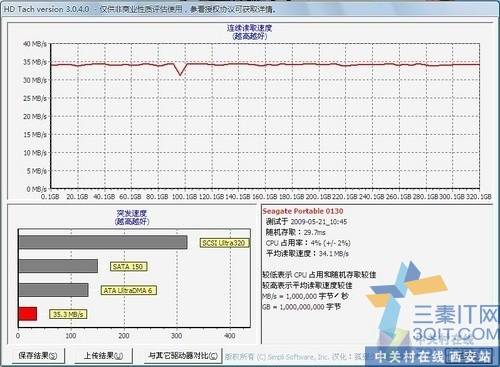Click the CPU 占用率 4% result line
Screen dimensions: 500x367
coord(308,243)
